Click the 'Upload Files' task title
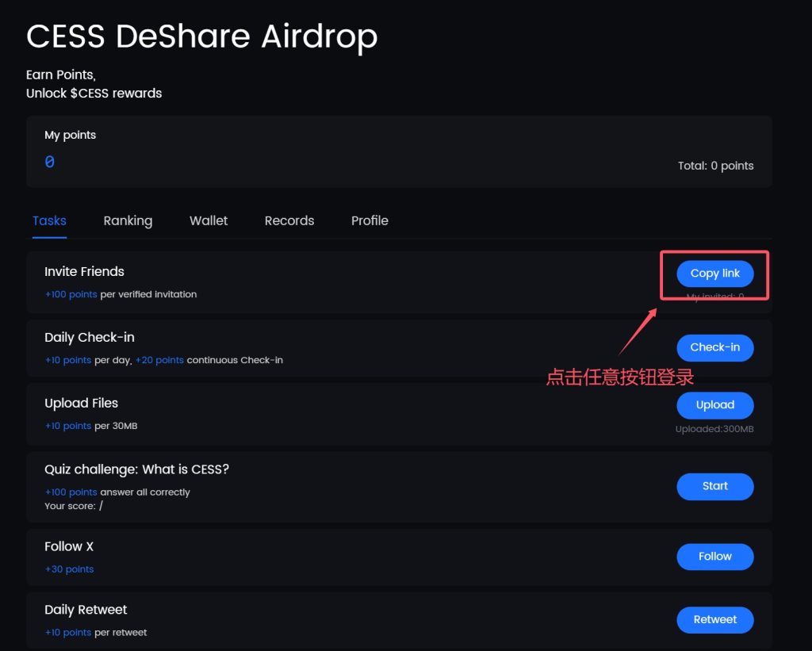This screenshot has width=812, height=651. point(82,403)
